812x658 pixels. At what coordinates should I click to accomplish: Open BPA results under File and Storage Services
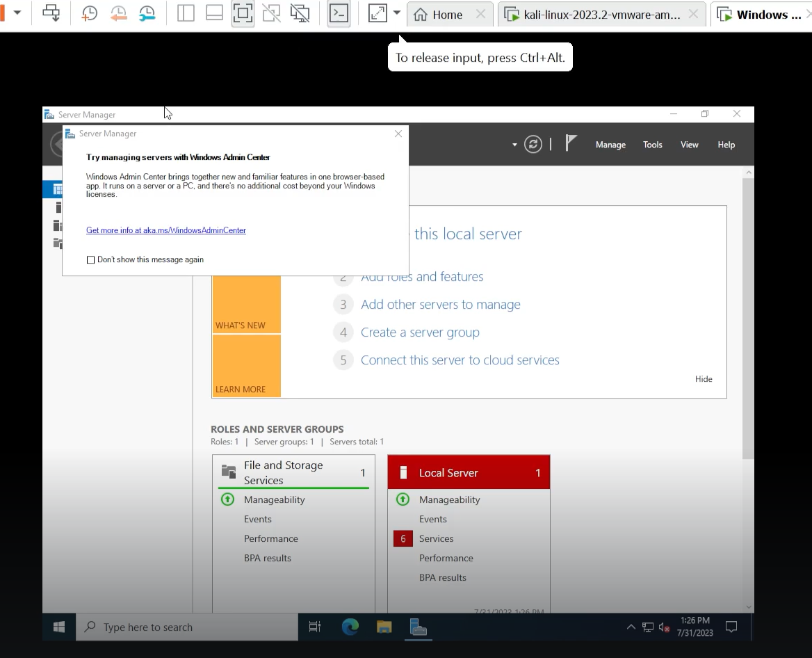tap(267, 558)
